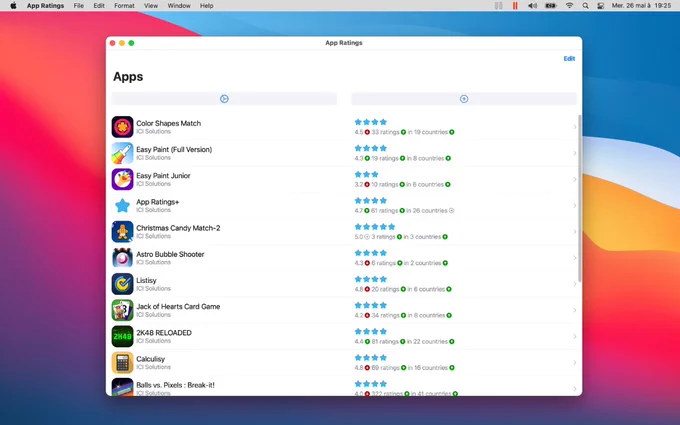This screenshot has width=680, height=425.
Task: Open the Astro Bubble Shooter row chevron
Action: coord(575,258)
